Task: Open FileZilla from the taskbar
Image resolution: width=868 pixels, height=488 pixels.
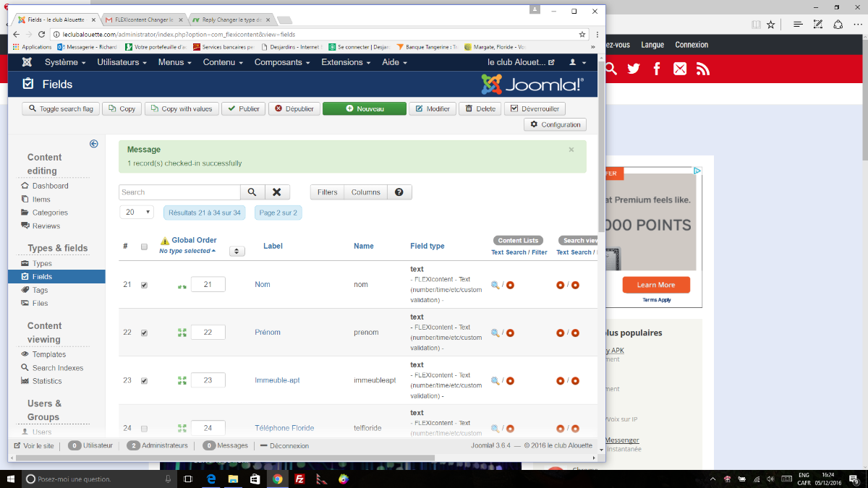Action: [x=299, y=479]
